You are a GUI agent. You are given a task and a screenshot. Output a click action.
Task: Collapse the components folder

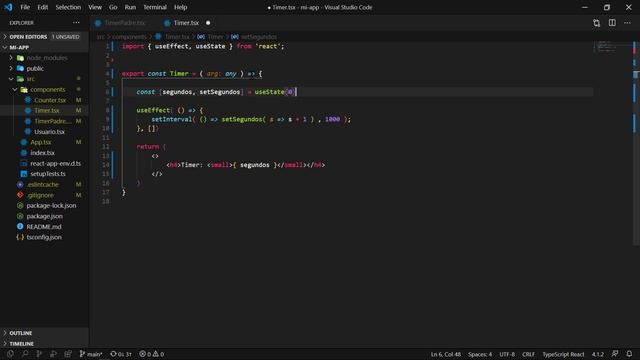[x=44, y=89]
